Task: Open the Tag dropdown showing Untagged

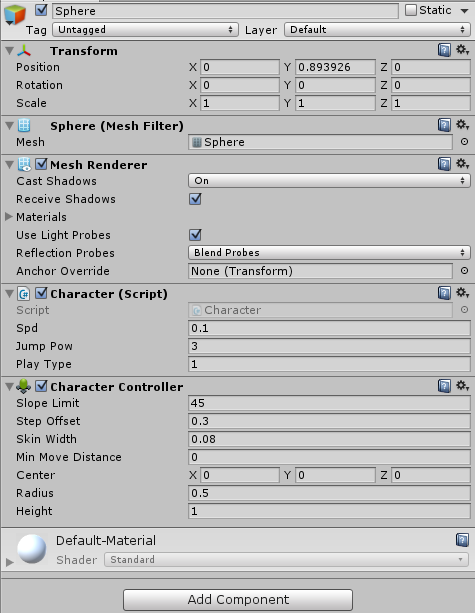Action: coord(145,30)
